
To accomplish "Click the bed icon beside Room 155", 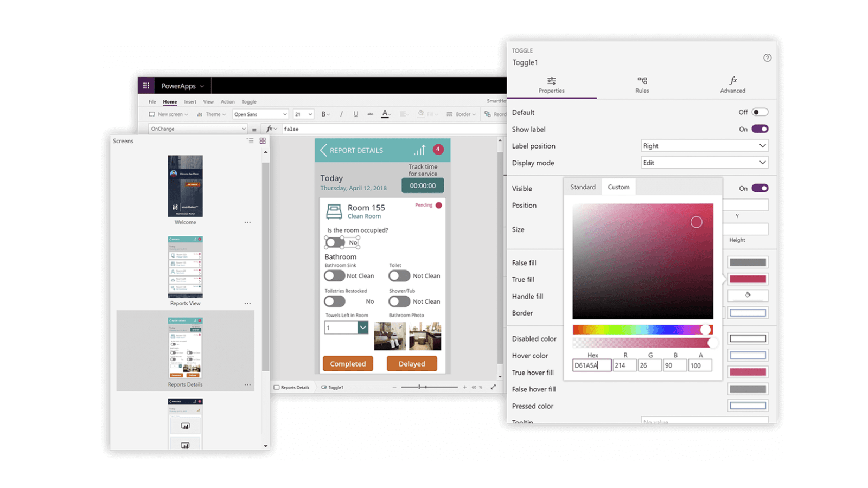I will click(x=334, y=211).
